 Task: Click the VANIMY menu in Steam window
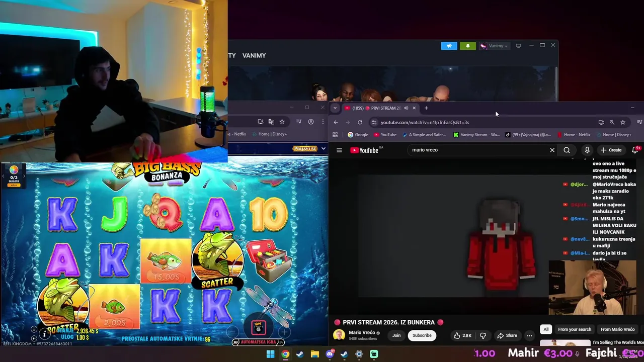click(x=254, y=55)
